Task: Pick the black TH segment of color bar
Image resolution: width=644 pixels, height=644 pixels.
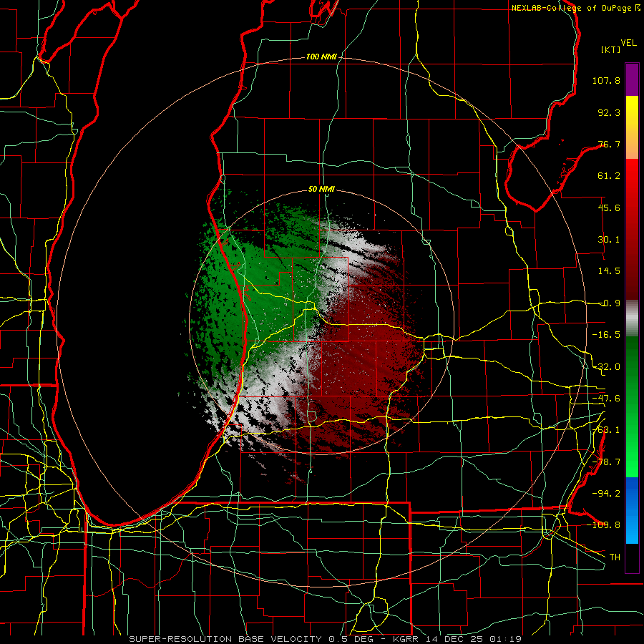Action: 632,557
